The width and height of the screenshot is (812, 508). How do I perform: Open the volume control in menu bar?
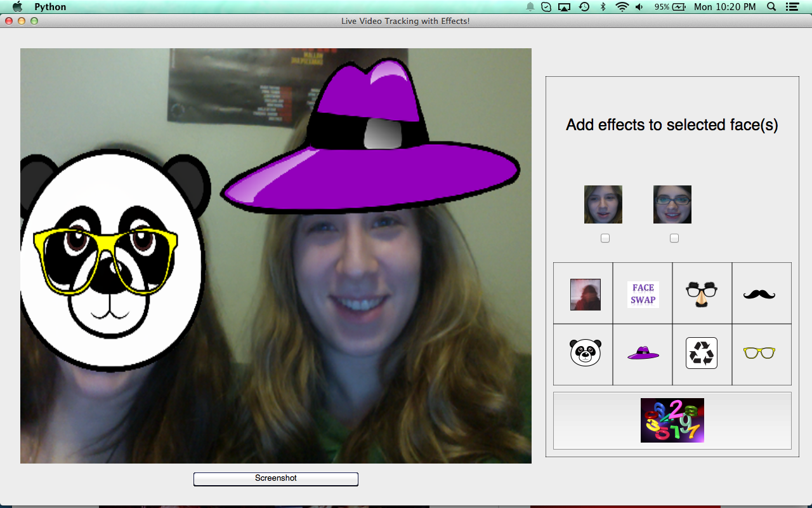[639, 7]
